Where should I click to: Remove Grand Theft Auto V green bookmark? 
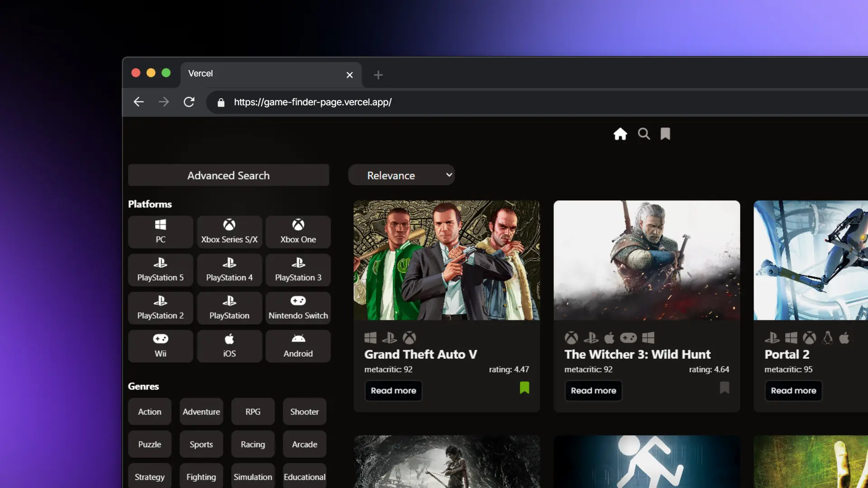point(524,388)
